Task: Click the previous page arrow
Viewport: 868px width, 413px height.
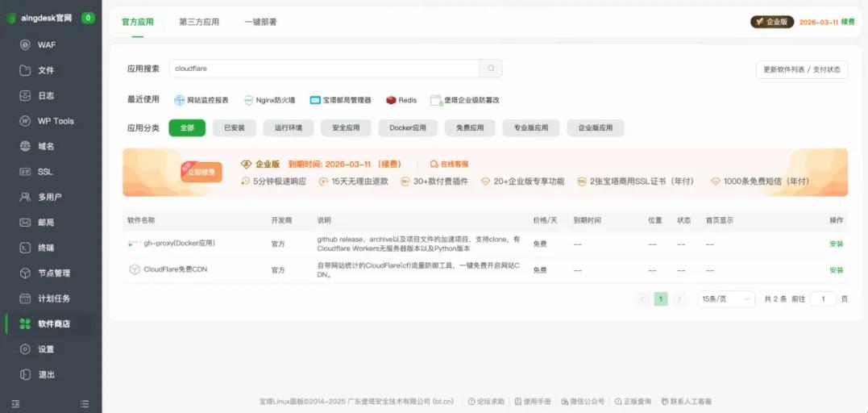Action: (x=642, y=298)
